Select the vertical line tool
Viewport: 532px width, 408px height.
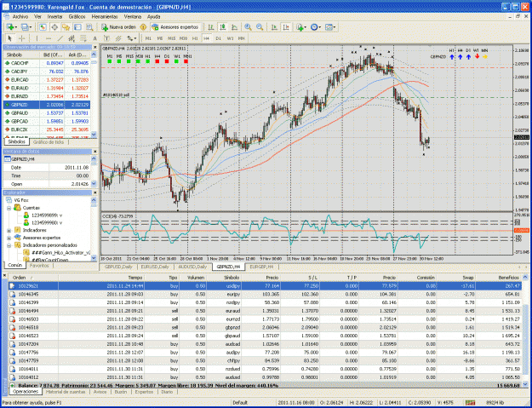tap(37, 38)
